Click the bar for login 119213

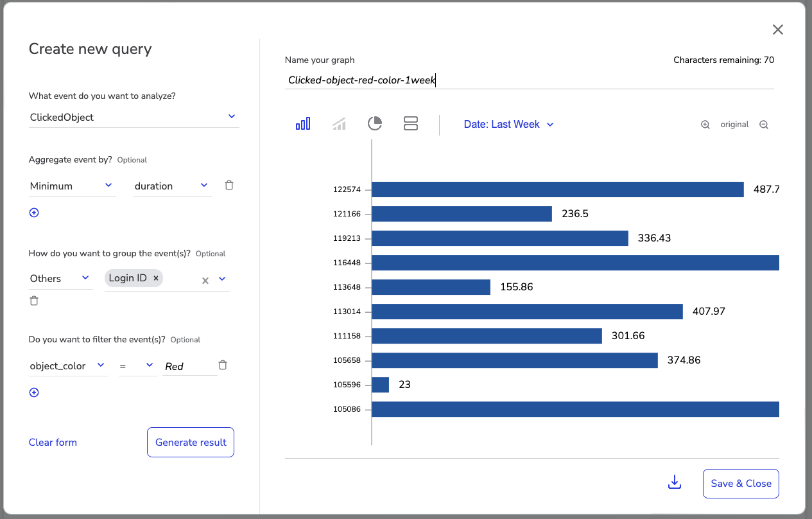[x=499, y=238]
